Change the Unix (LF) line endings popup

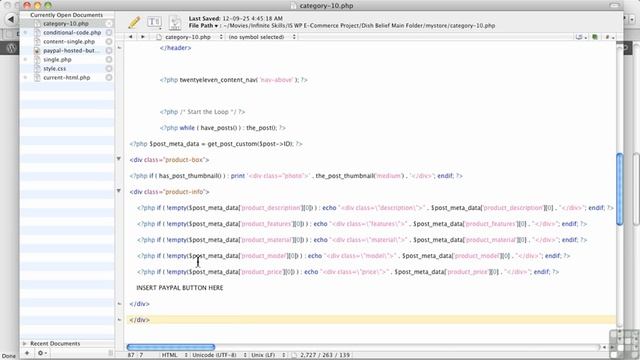tap(268, 355)
